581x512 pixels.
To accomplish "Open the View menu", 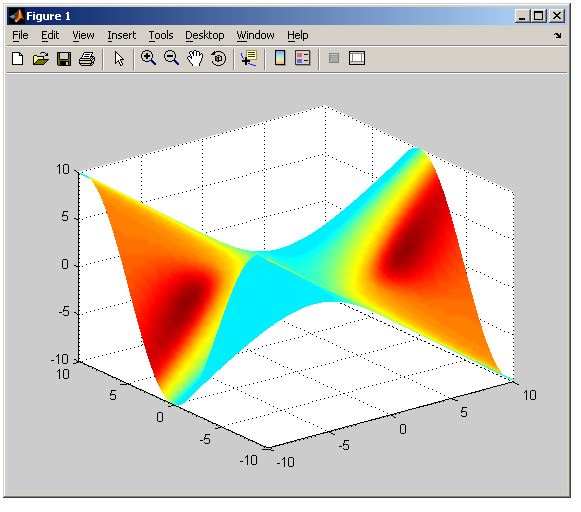I will 83,35.
